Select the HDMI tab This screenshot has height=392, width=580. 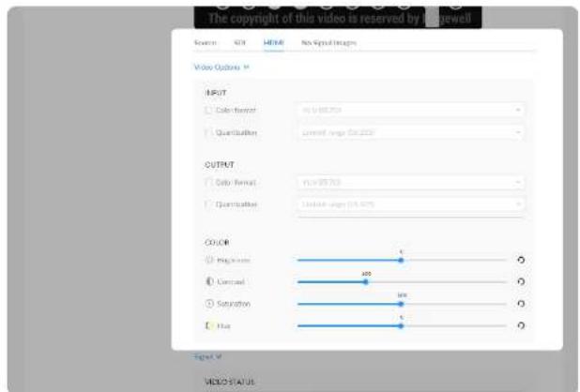(x=274, y=43)
